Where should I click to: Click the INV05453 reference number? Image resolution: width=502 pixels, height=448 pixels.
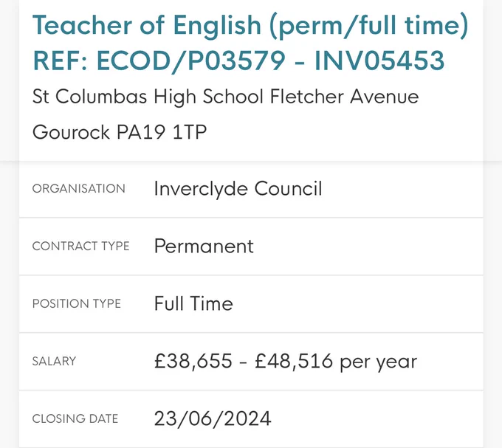click(x=379, y=61)
